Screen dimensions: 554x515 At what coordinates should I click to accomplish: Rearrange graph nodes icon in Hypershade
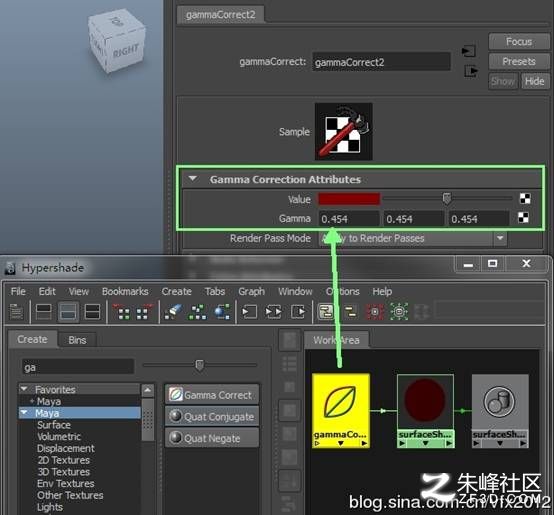pyautogui.click(x=197, y=312)
